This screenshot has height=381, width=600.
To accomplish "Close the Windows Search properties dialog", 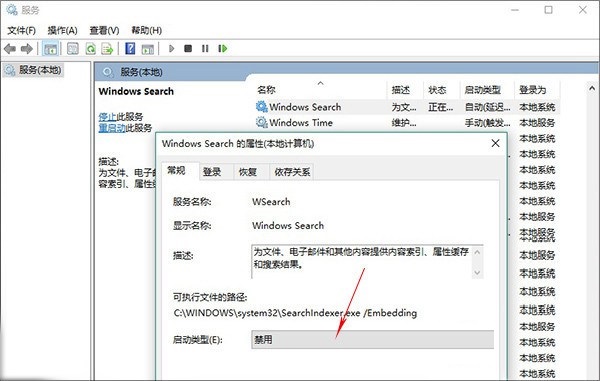I will pyautogui.click(x=495, y=143).
